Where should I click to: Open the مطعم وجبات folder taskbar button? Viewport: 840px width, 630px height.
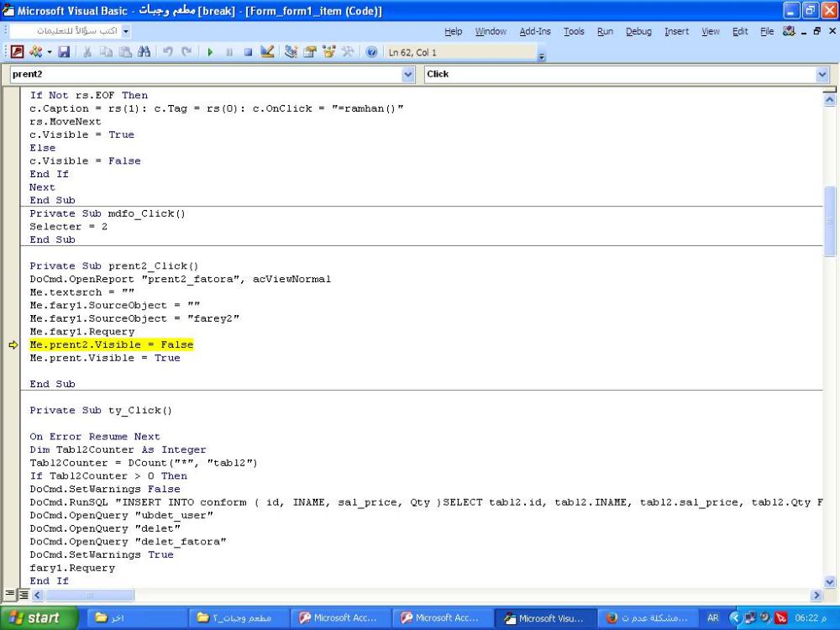239,617
